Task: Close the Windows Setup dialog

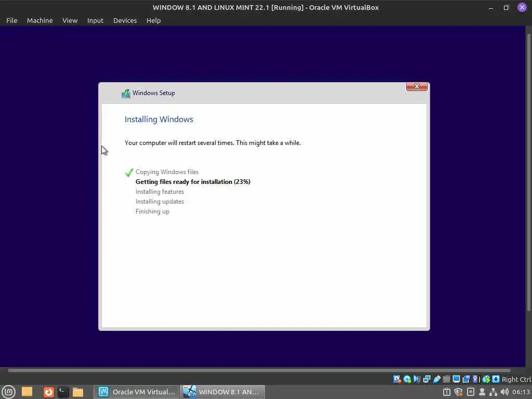Action: tap(417, 87)
